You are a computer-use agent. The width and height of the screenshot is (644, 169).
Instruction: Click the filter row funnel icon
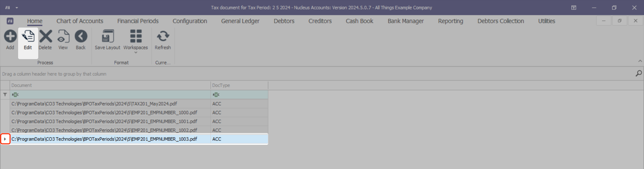coord(5,95)
